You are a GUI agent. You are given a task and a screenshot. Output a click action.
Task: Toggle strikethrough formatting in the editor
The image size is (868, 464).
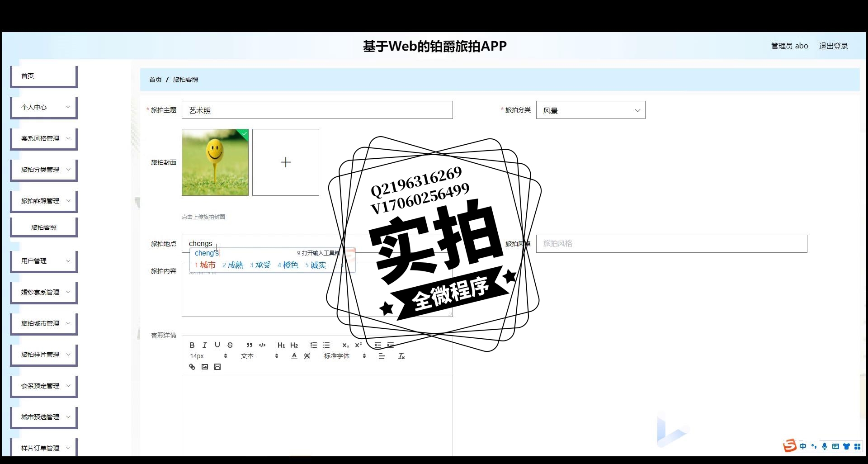pos(230,345)
